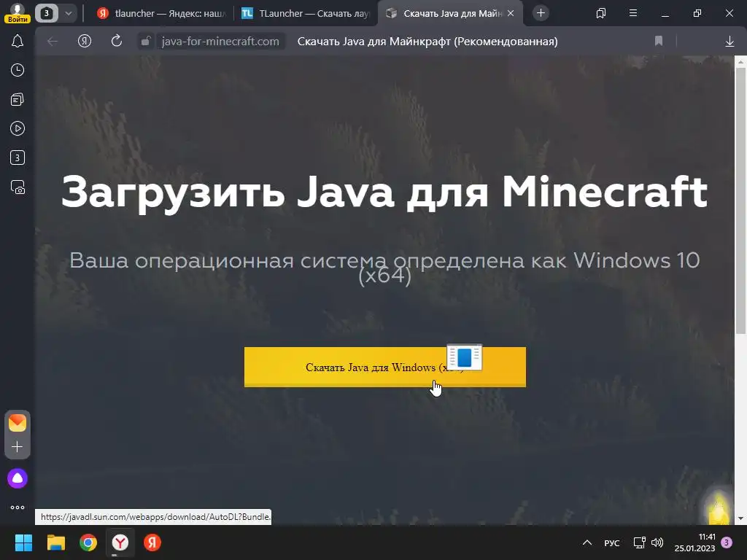Launch Alice voice assistant purple icon
The height and width of the screenshot is (560, 747).
tap(18, 478)
